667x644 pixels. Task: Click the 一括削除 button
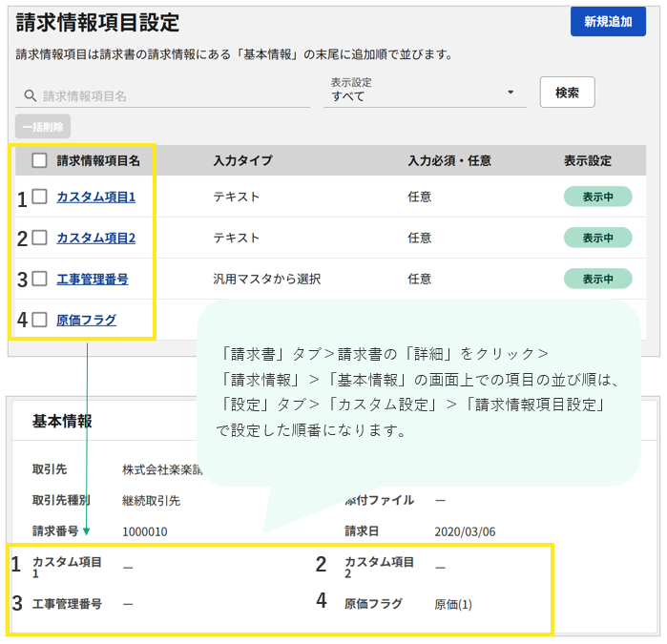(x=43, y=127)
